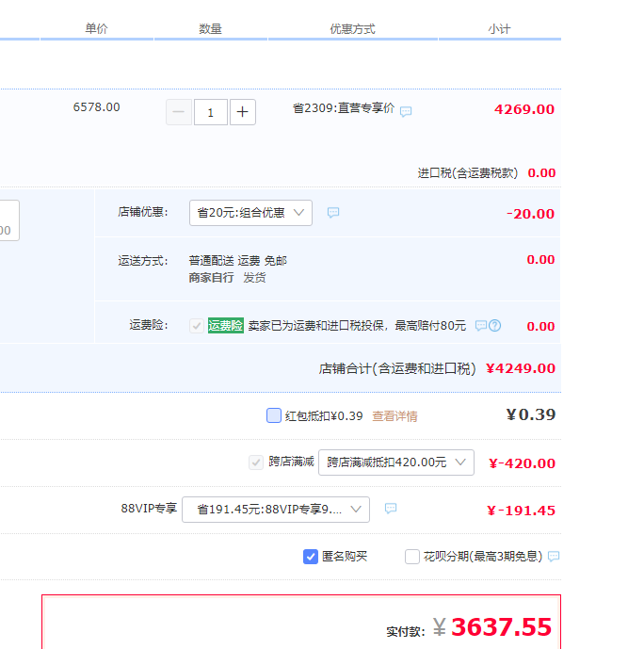
Task: Click the minus button to decrease quantity
Action: 179,112
